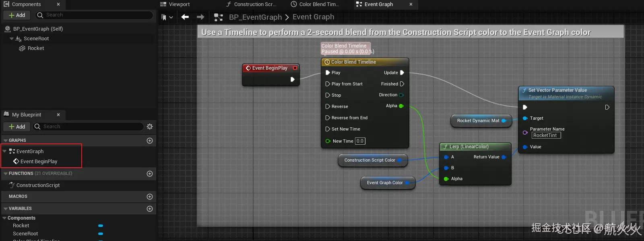Screen dimensions: 644x241
Task: Click the New Time value field
Action: pyautogui.click(x=360, y=141)
